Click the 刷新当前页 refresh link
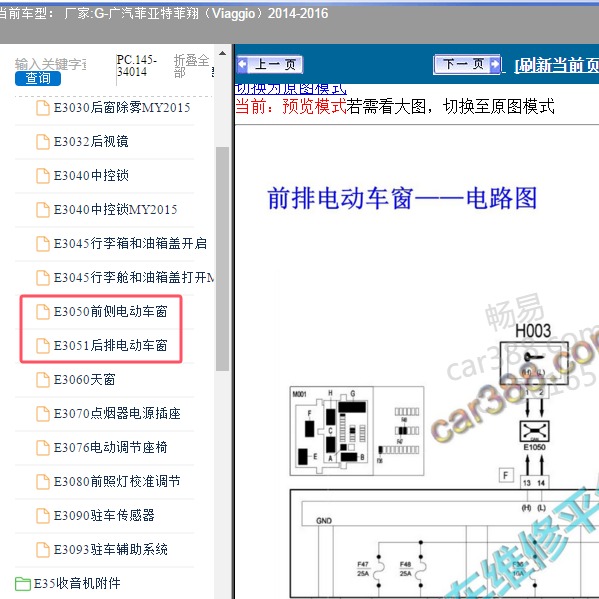The image size is (599, 599). tap(557, 65)
